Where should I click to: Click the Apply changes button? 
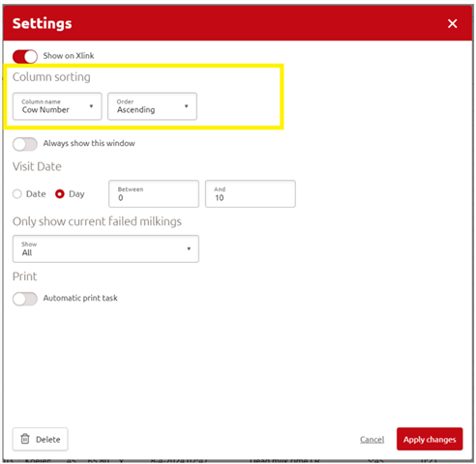coord(430,439)
